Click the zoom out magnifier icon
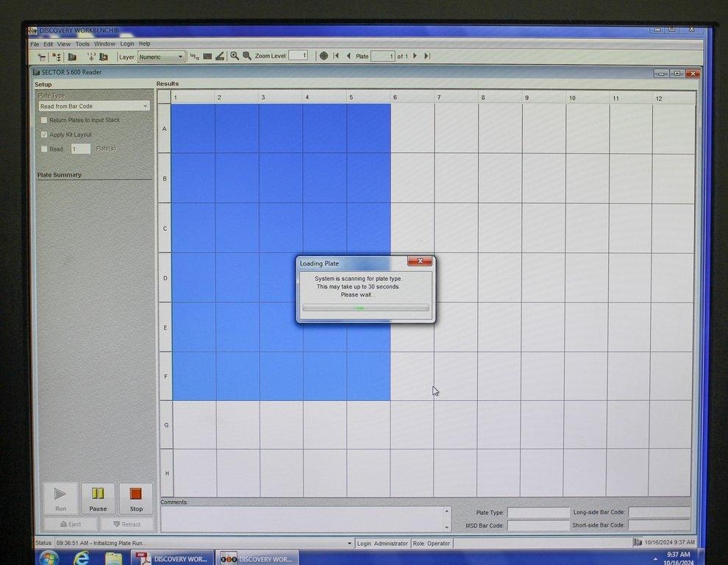Image resolution: width=728 pixels, height=565 pixels. click(247, 56)
